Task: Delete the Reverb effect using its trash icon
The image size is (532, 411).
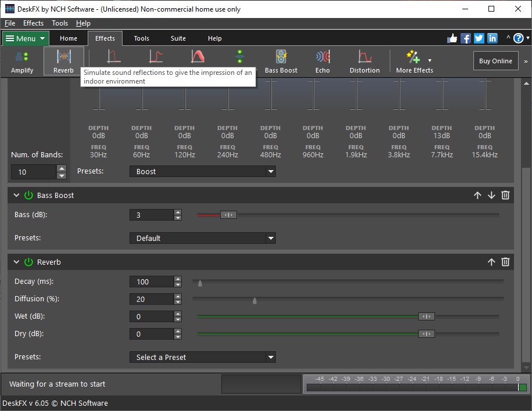Action: pyautogui.click(x=505, y=262)
